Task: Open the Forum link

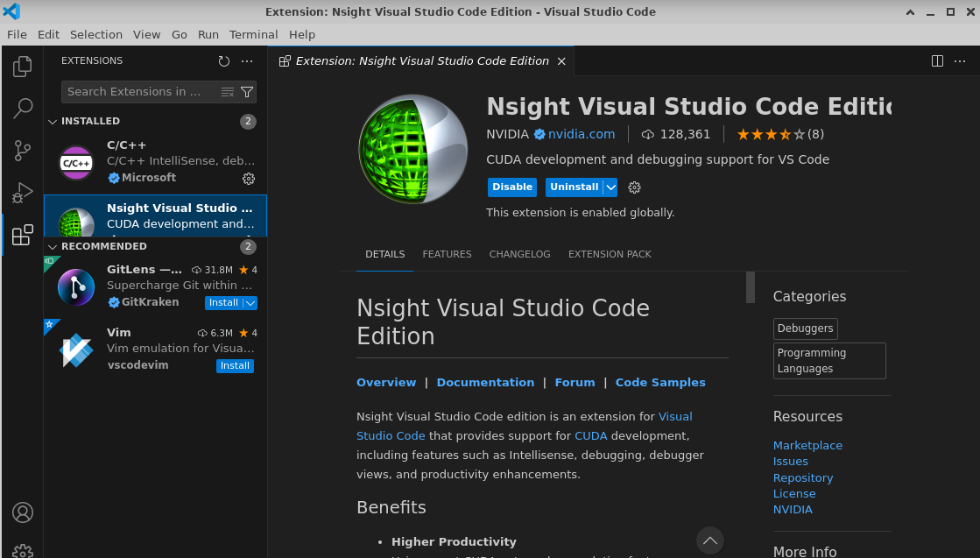Action: (575, 383)
